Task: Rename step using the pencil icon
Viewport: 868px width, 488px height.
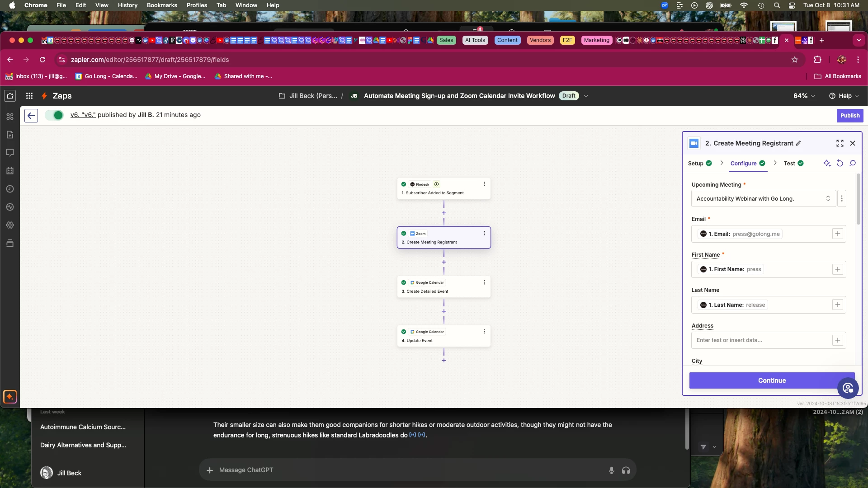Action: pyautogui.click(x=798, y=143)
